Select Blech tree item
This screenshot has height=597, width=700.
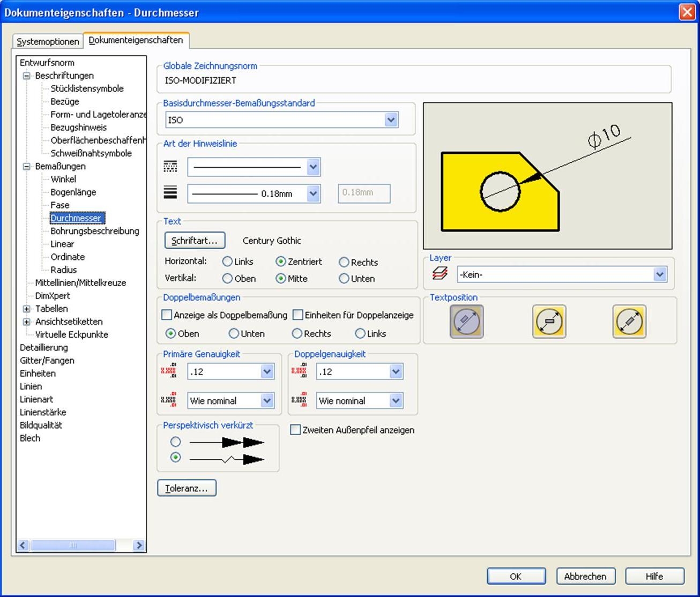30,438
